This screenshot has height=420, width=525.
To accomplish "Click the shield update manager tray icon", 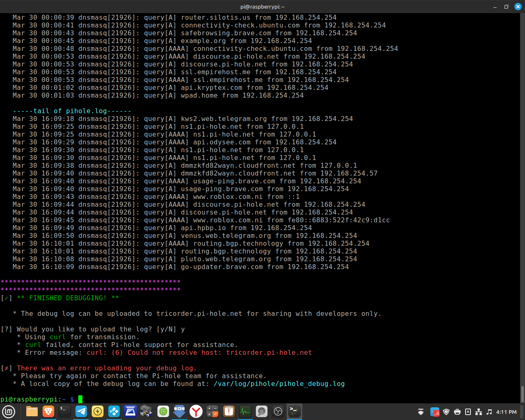I will click(x=446, y=412).
